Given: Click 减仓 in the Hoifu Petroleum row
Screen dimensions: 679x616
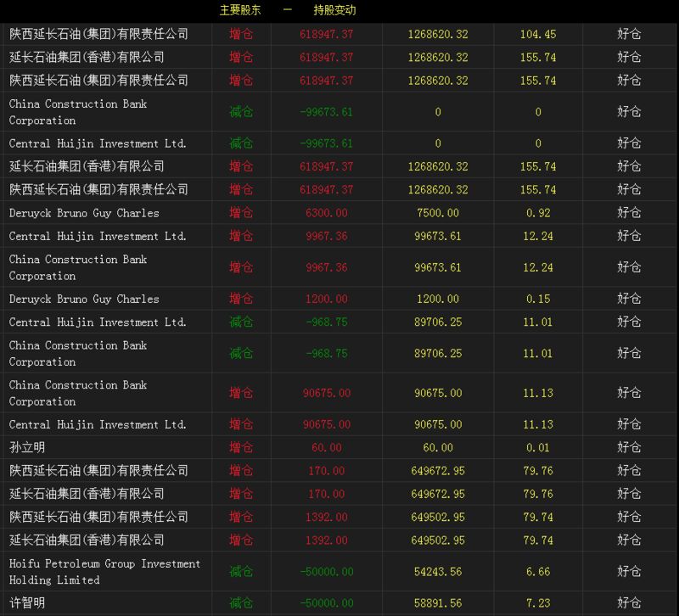Looking at the screenshot, I should tap(241, 572).
